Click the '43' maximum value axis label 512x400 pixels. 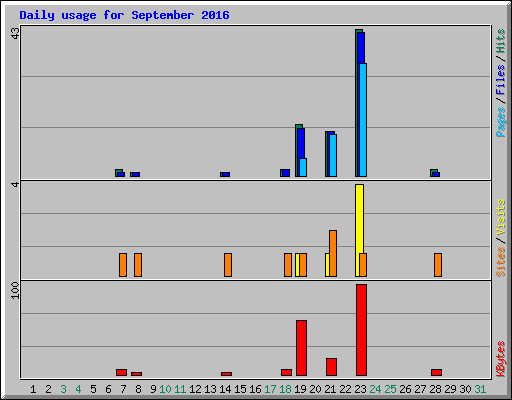click(x=15, y=33)
